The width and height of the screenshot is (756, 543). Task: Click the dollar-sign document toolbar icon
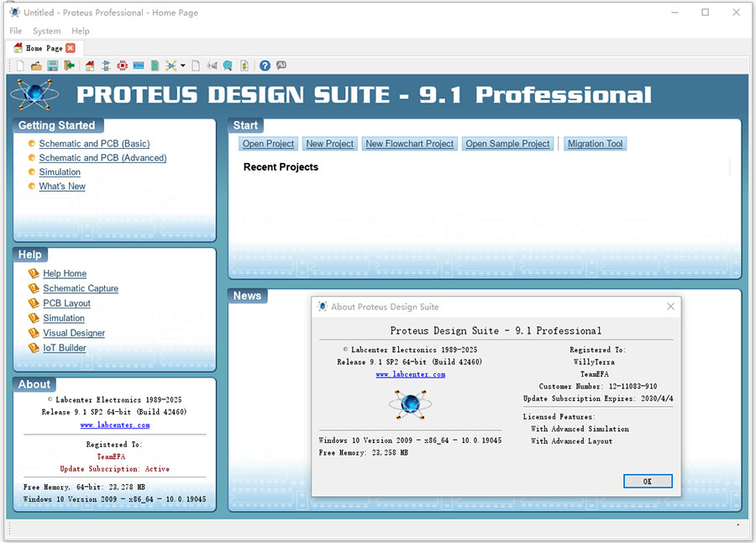pos(244,66)
